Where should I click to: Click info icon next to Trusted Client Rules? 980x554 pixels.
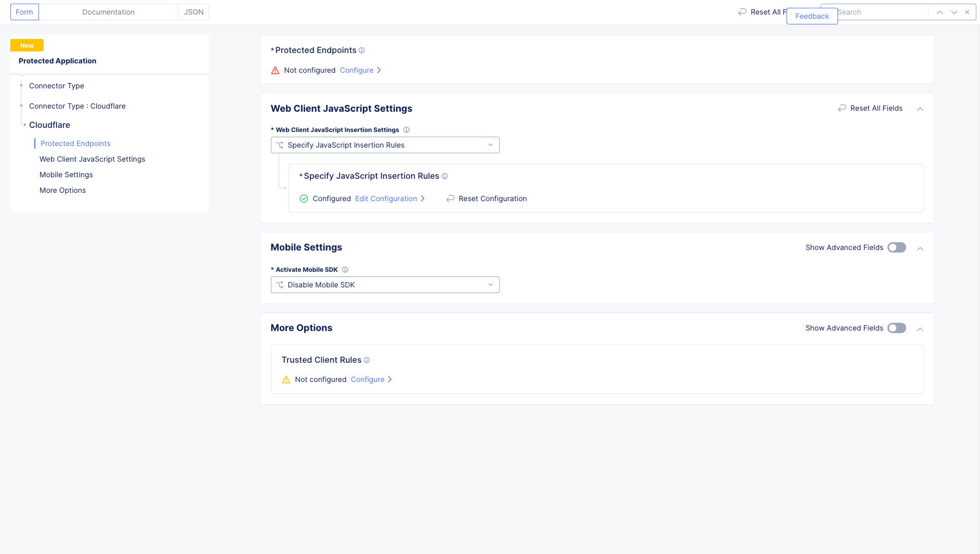(x=367, y=360)
